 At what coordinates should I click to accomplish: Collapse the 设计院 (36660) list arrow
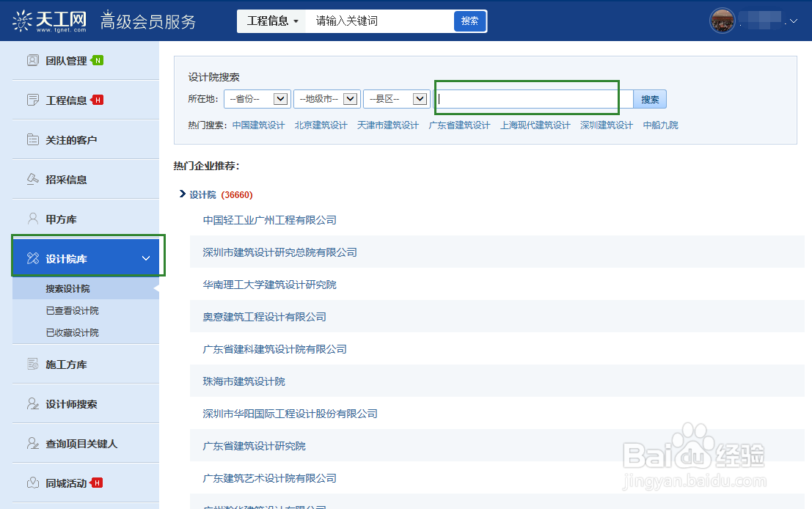tap(183, 194)
